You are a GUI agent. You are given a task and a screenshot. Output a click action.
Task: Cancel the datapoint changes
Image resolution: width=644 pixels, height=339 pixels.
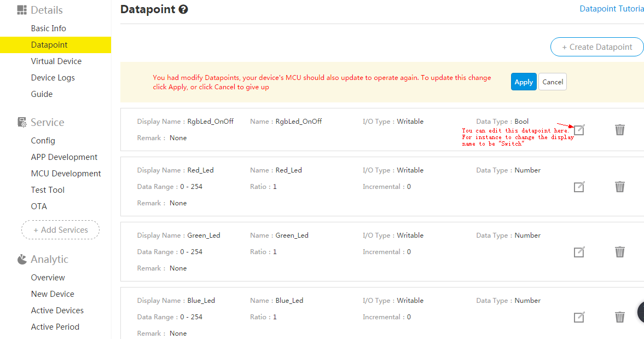[x=552, y=82]
